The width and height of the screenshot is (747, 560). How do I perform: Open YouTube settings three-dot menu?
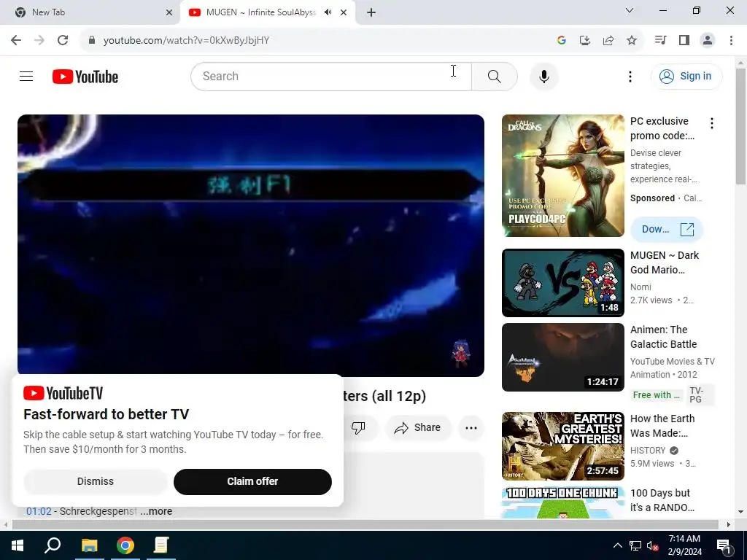[630, 76]
